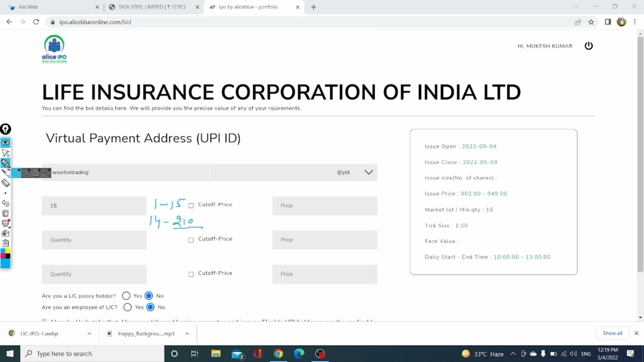
Task: Click second row Quantity field
Action: (x=94, y=240)
